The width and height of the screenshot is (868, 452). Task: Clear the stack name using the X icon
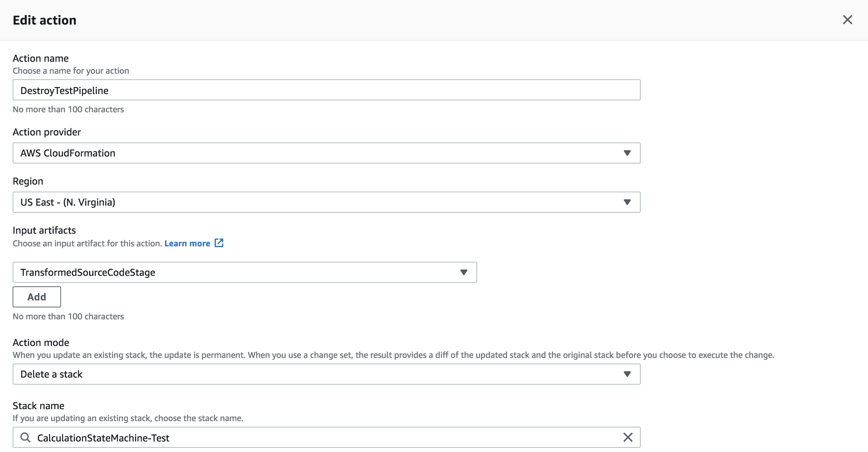click(x=628, y=437)
